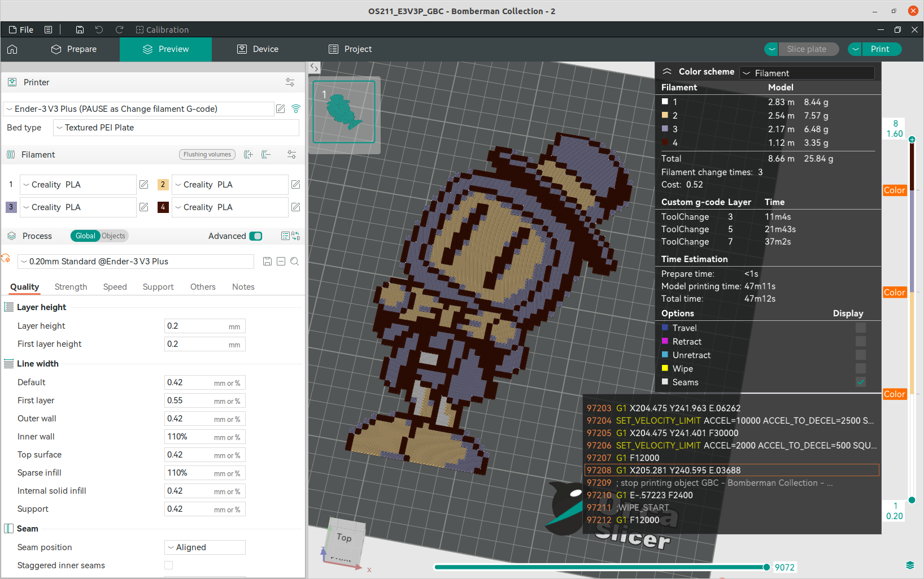Open the File menu
The width and height of the screenshot is (924, 579).
21,29
